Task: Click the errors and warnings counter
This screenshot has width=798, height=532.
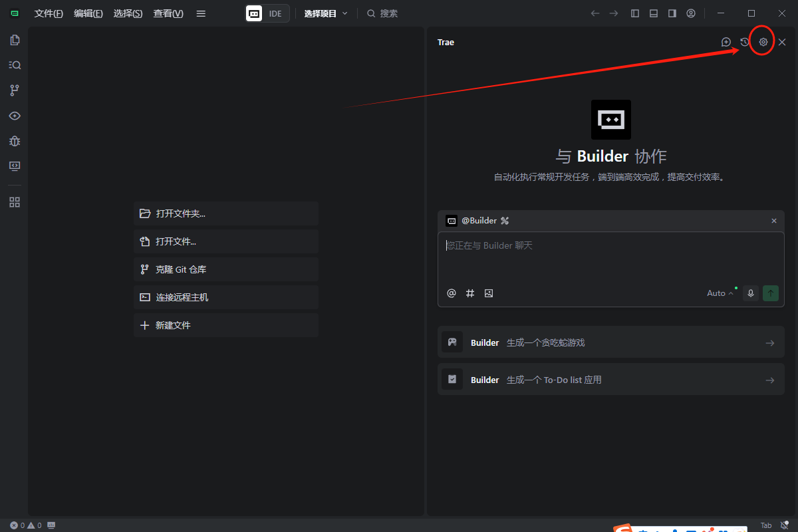Action: (26, 525)
